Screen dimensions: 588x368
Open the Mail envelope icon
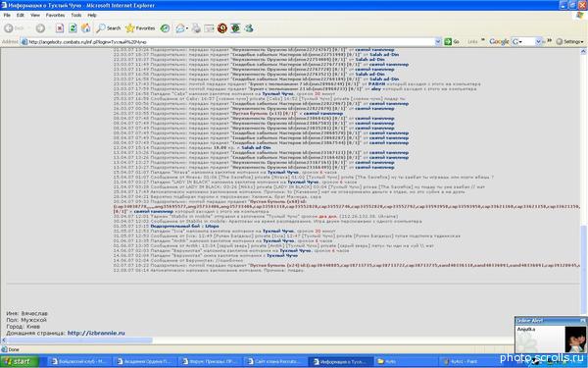180,28
